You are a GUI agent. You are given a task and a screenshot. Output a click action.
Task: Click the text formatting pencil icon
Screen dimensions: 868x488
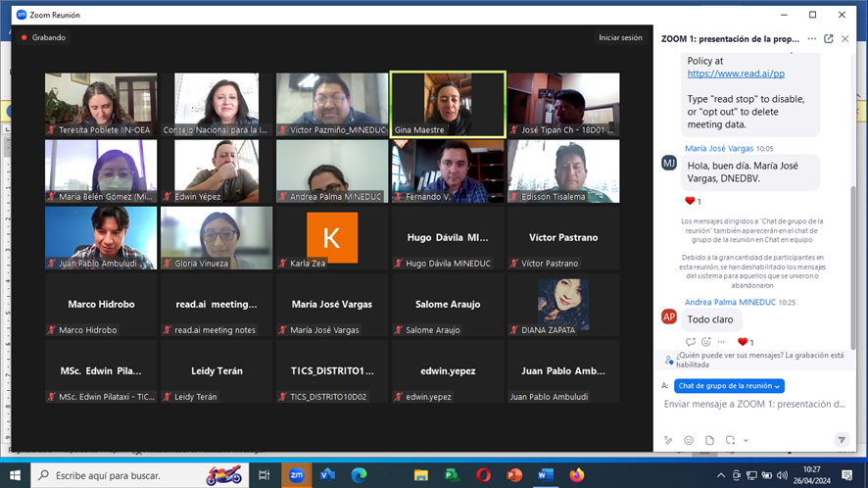point(667,440)
